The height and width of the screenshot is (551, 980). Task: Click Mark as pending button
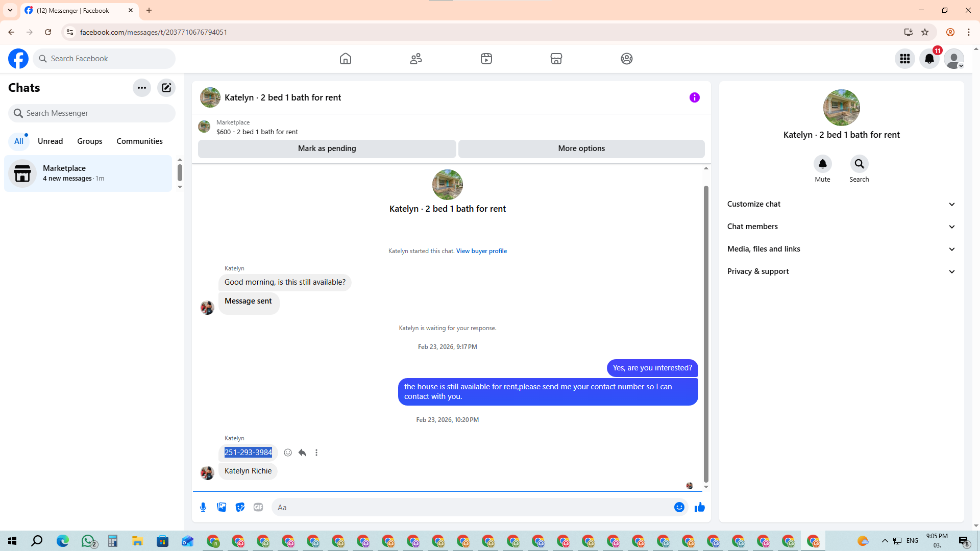pyautogui.click(x=327, y=148)
